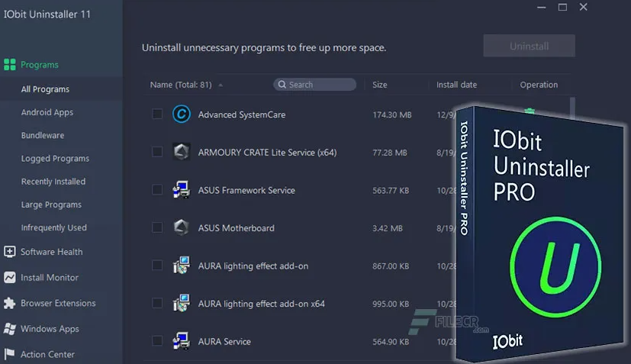Click the ASUS Framework Service icon
Viewport: 631px width, 364px height.
coord(182,190)
